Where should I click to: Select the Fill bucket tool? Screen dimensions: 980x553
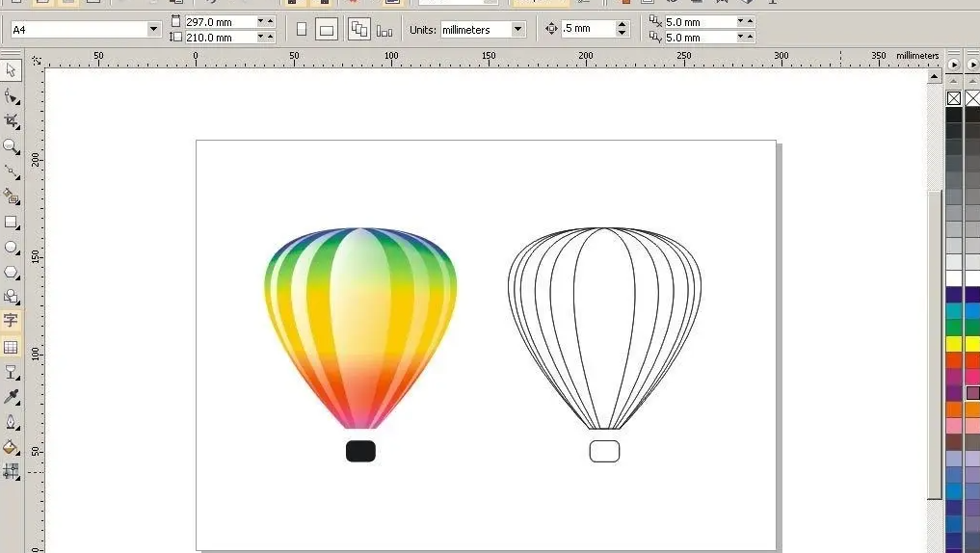pyautogui.click(x=11, y=447)
